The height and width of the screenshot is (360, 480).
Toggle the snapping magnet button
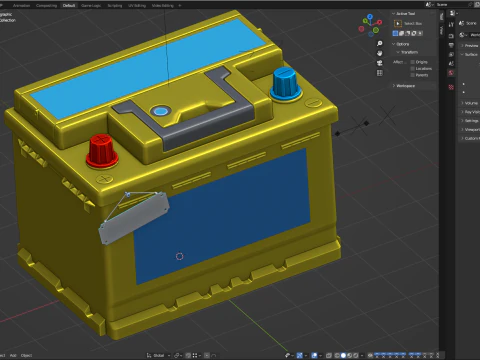[188, 356]
